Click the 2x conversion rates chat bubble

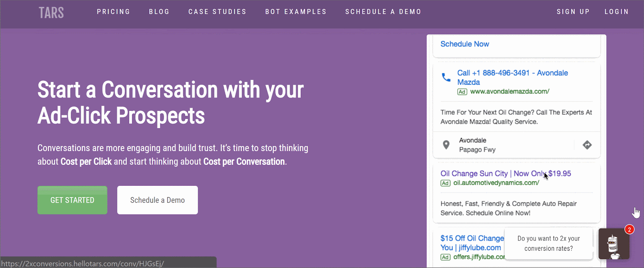[x=549, y=243]
